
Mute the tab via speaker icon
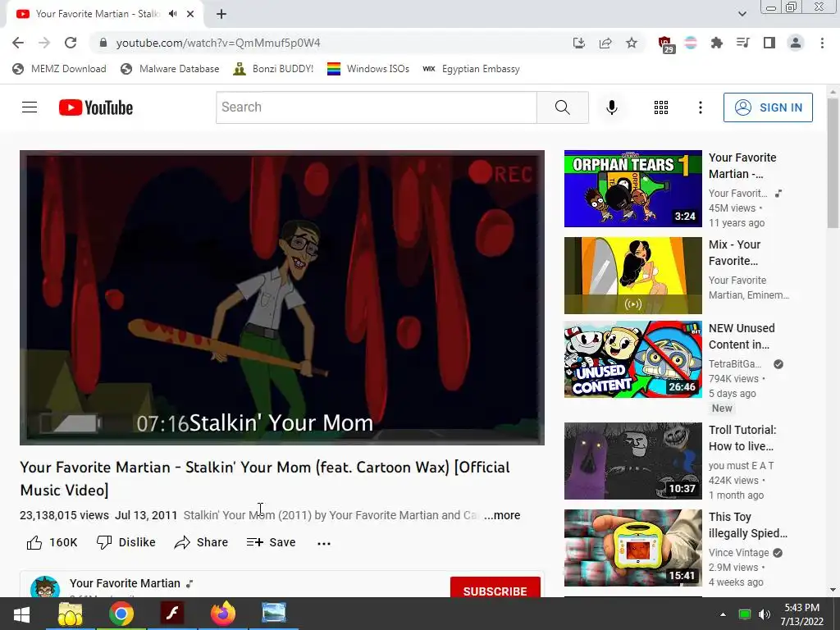(172, 14)
